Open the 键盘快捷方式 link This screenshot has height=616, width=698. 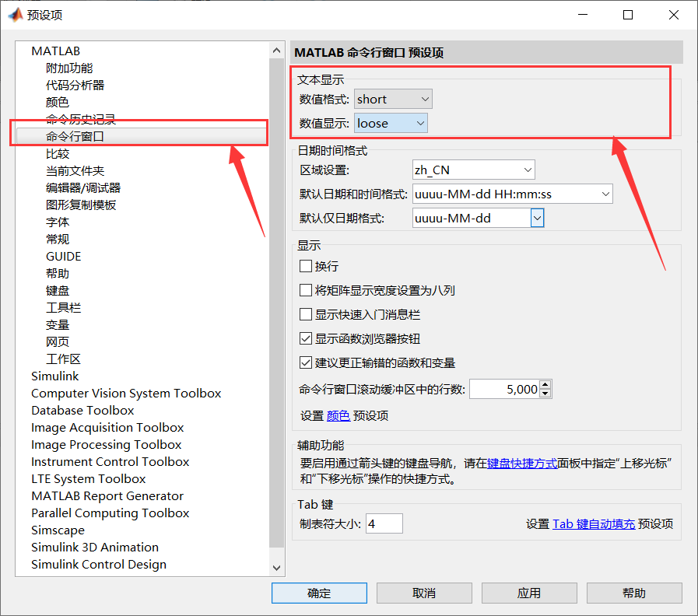click(522, 464)
